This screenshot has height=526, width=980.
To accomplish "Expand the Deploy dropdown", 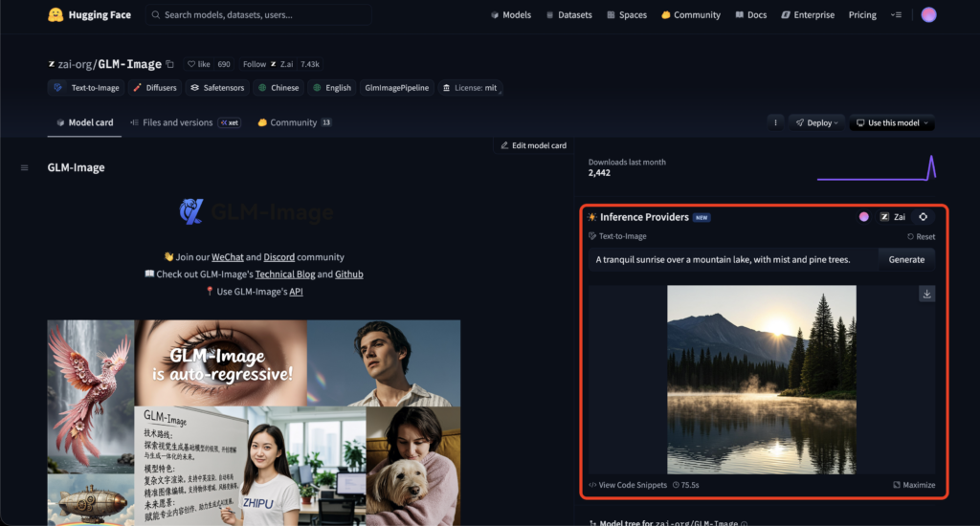I will 816,122.
